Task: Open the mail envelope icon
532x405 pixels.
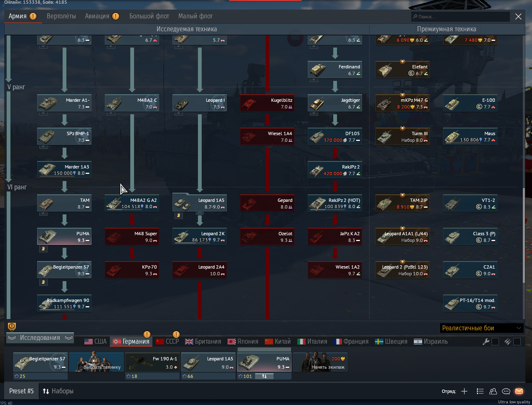Action: pos(519,391)
